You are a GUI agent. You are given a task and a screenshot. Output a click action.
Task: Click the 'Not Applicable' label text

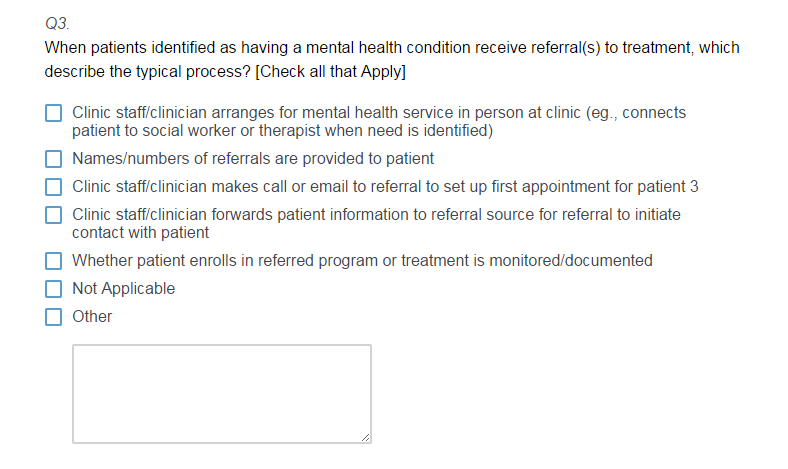coord(123,289)
